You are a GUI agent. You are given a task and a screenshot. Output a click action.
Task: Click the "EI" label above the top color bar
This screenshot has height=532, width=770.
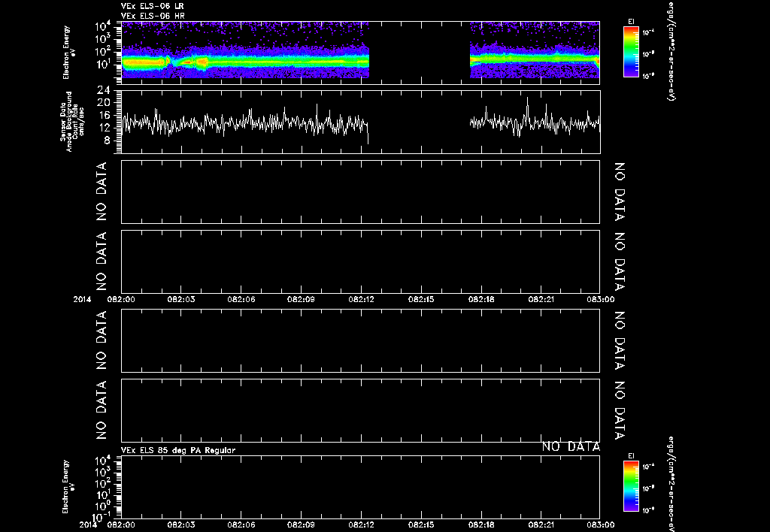631,22
